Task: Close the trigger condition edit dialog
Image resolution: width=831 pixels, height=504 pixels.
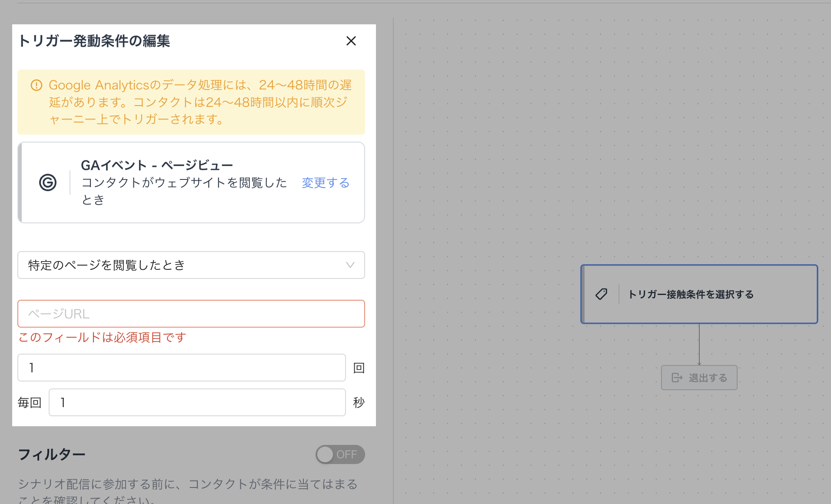Action: [x=351, y=41]
